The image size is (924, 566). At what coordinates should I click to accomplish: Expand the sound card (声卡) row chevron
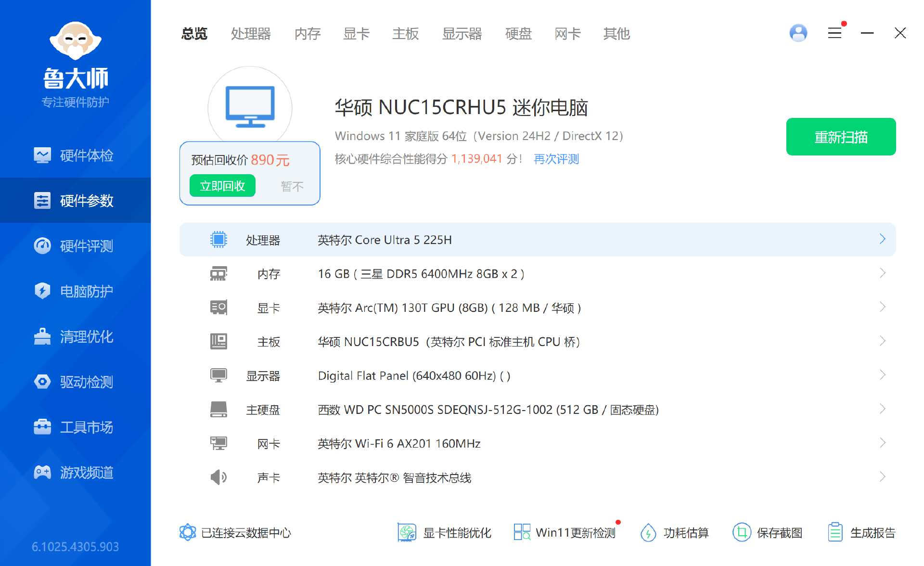(882, 477)
